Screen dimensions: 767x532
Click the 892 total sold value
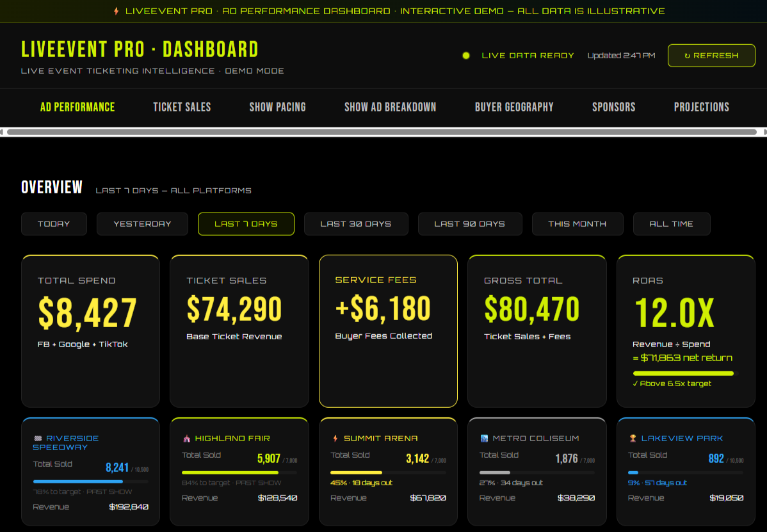click(716, 458)
